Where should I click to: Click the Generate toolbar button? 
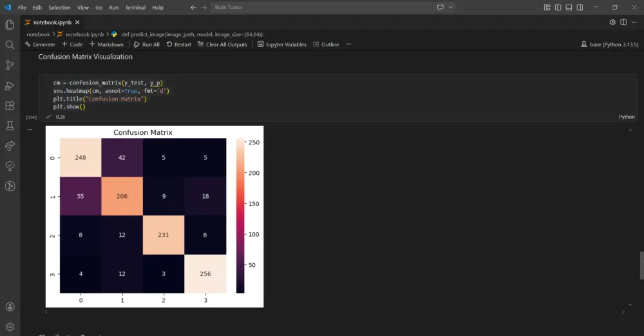[x=40, y=44]
